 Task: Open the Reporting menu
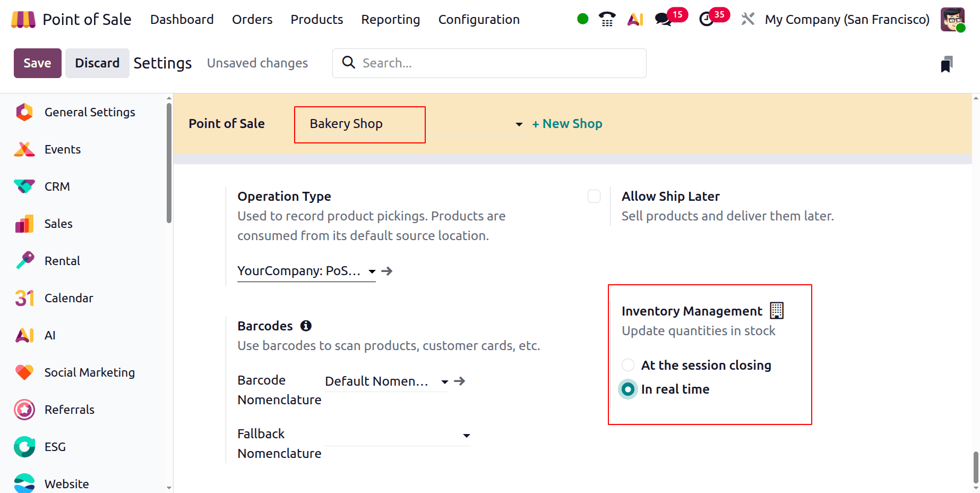pos(391,20)
